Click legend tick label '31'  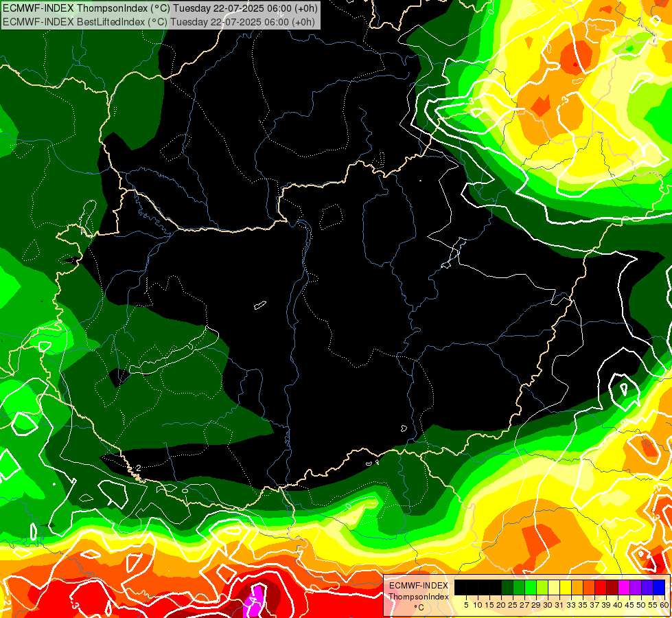point(559,605)
